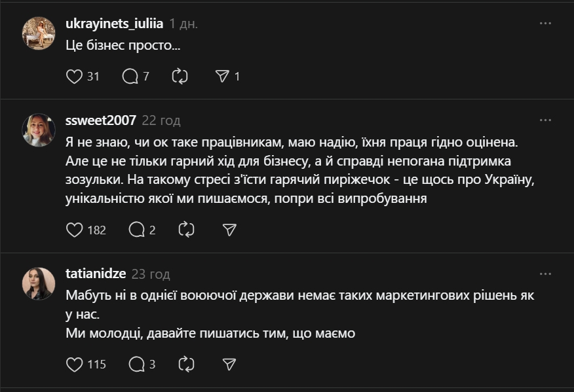The width and height of the screenshot is (574, 392).
Task: Open more options menu on ssweet2007's comment
Action: coord(545,120)
